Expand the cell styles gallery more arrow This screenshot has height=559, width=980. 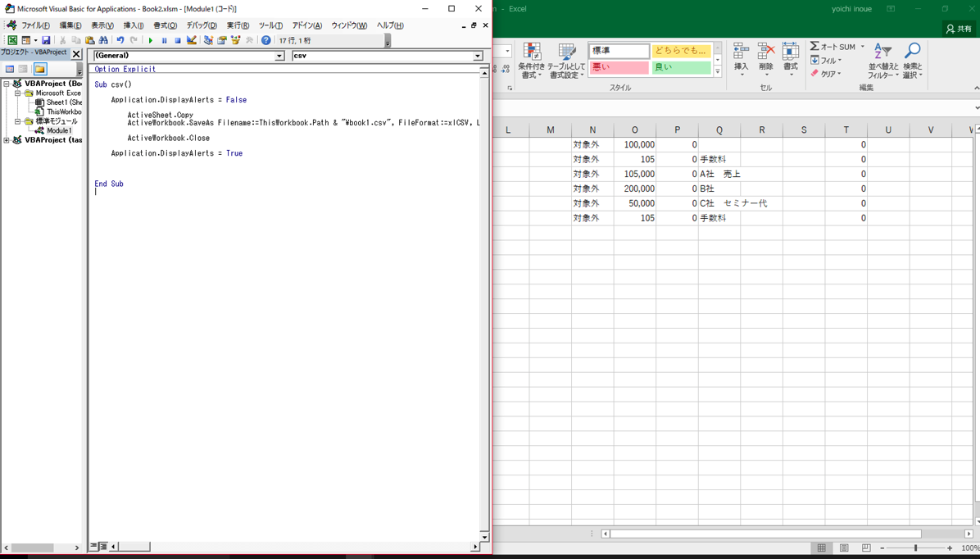coord(718,72)
